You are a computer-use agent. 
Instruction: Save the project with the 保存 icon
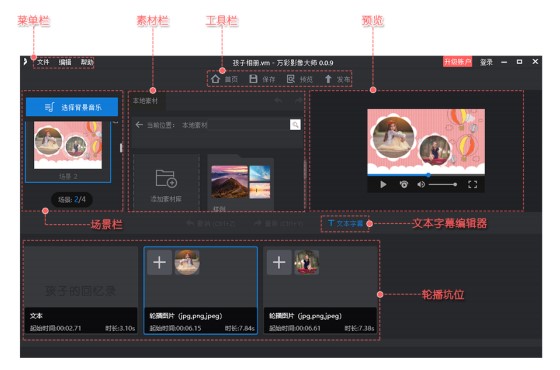(x=253, y=79)
